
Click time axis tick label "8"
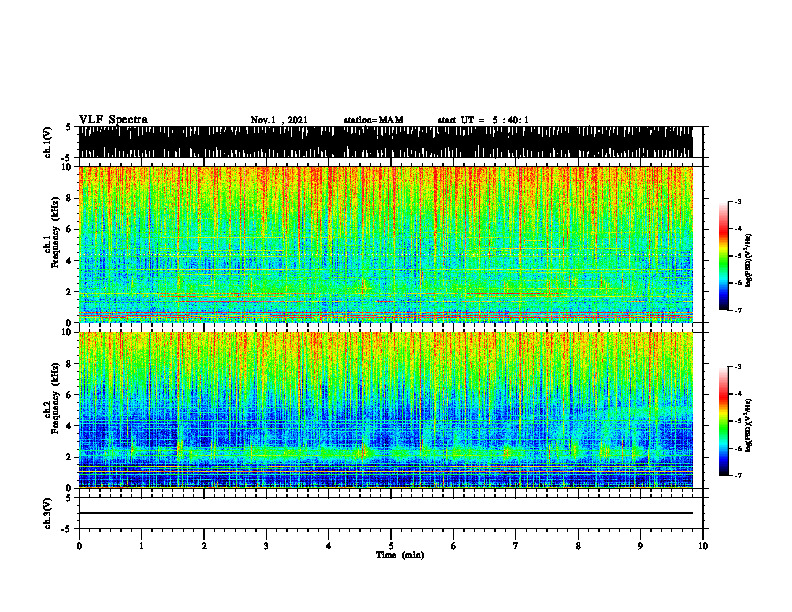[x=578, y=546]
